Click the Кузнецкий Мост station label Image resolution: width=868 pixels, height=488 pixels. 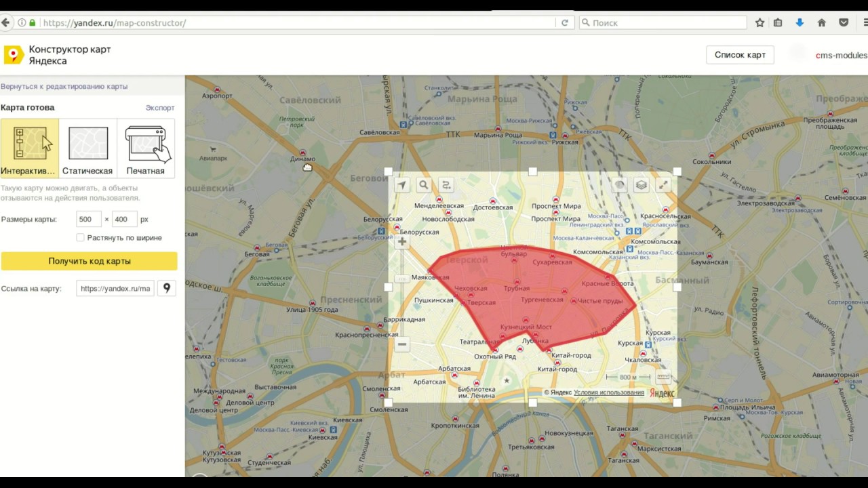[526, 327]
